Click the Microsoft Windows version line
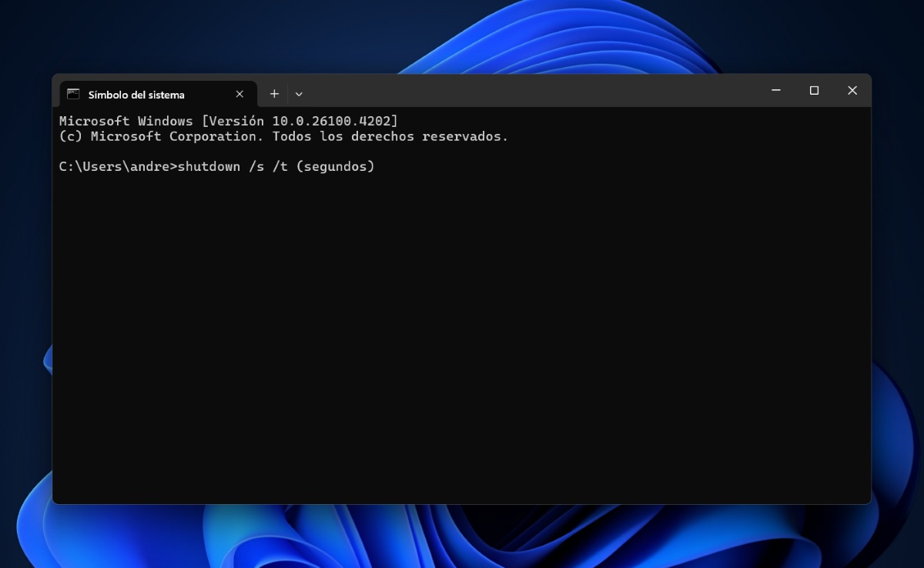This screenshot has height=568, width=924. point(229,121)
